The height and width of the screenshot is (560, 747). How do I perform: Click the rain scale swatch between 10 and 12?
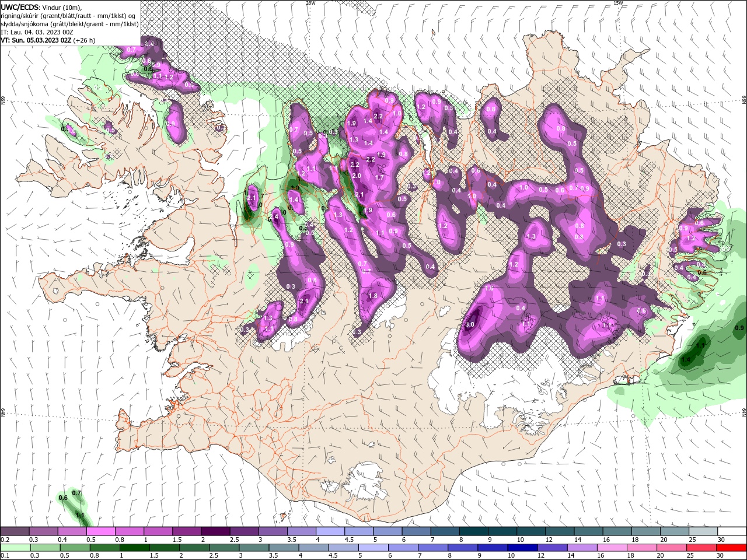523,548
